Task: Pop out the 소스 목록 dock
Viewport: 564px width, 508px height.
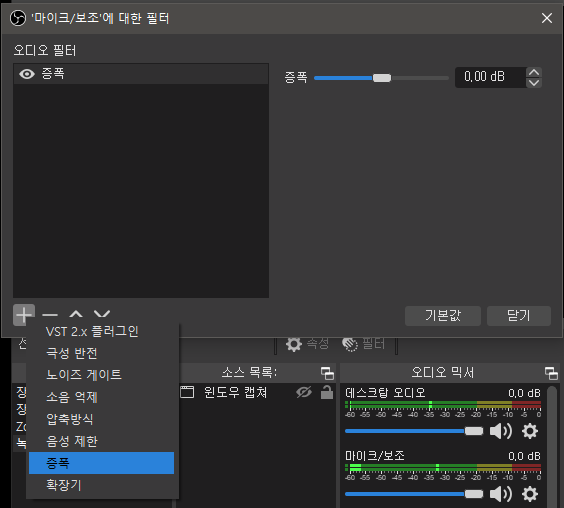Action: pyautogui.click(x=327, y=373)
